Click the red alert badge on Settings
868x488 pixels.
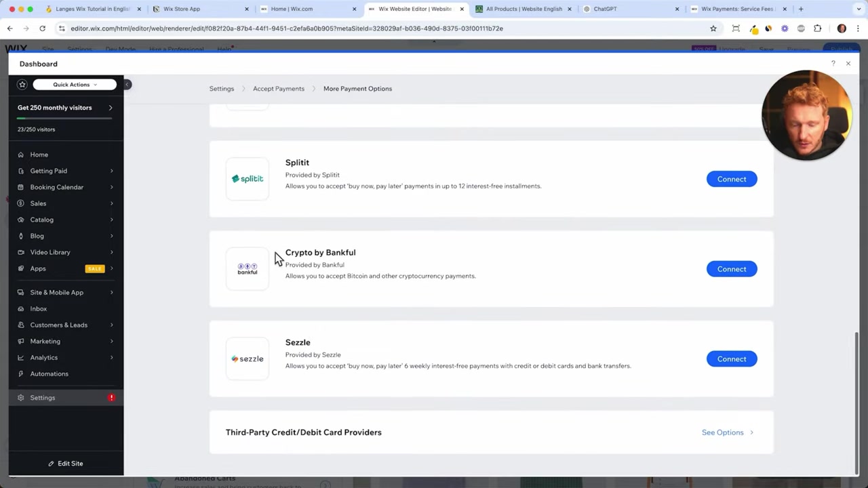click(x=111, y=398)
